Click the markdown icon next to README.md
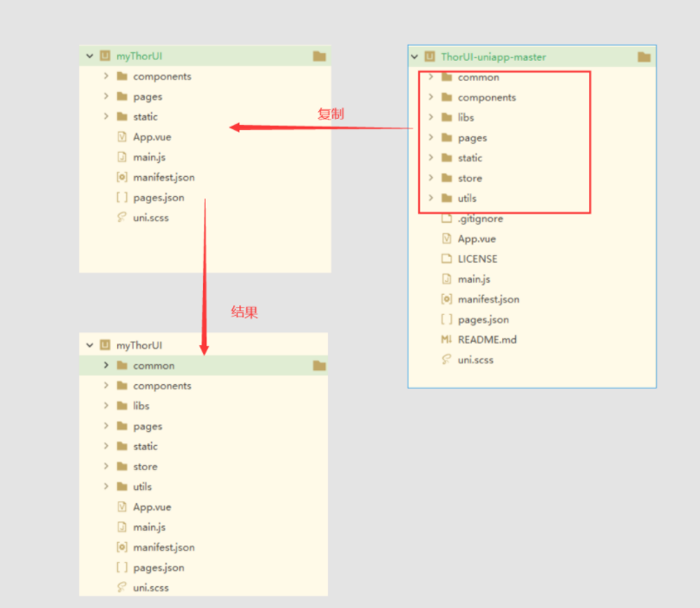The image size is (700, 608). [x=445, y=339]
